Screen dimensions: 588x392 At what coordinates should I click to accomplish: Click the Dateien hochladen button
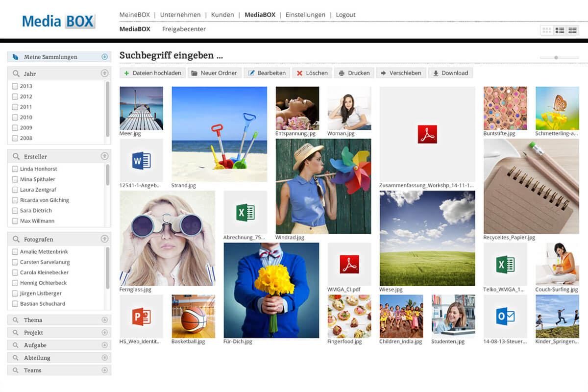tap(152, 73)
